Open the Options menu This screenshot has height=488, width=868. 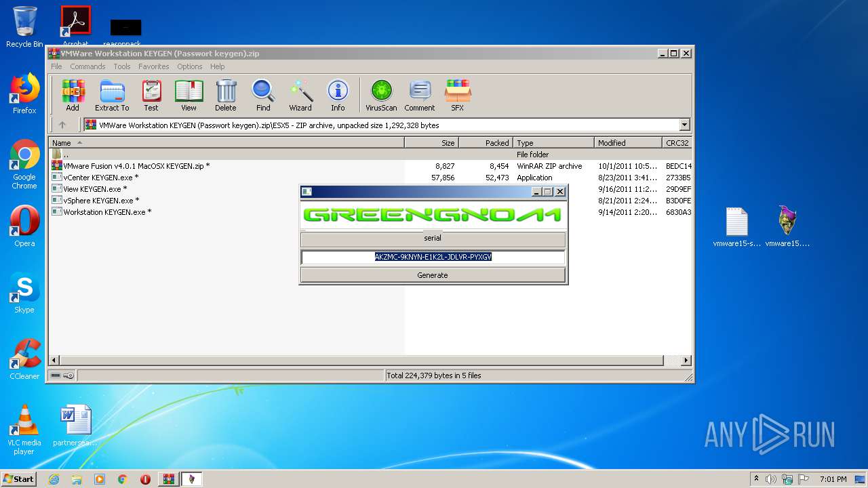(190, 66)
